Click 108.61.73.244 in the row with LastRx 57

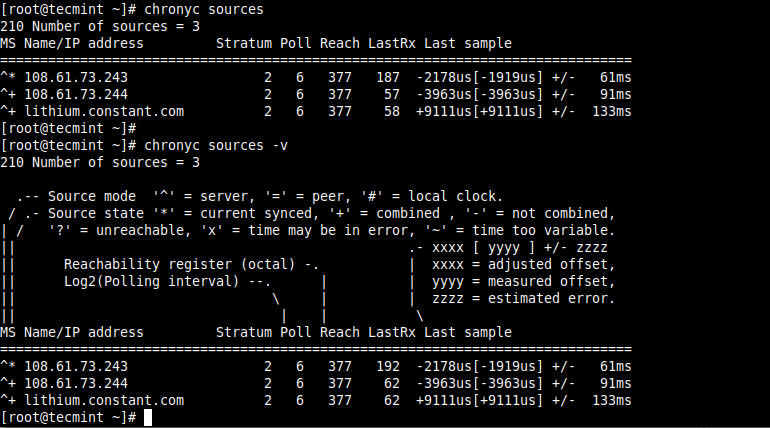76,94
